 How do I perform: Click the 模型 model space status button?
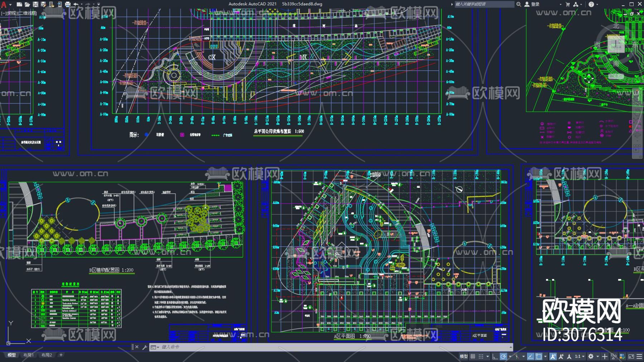click(x=464, y=356)
